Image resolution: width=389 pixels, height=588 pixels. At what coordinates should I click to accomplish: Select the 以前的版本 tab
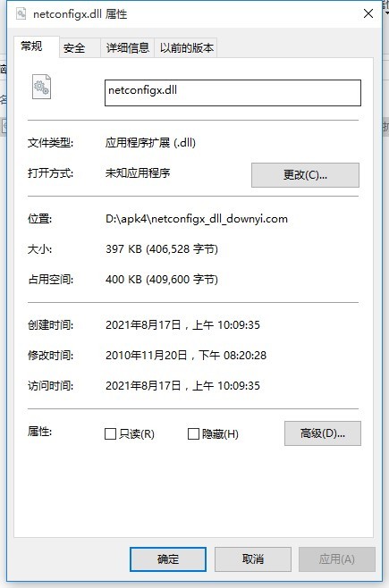186,48
